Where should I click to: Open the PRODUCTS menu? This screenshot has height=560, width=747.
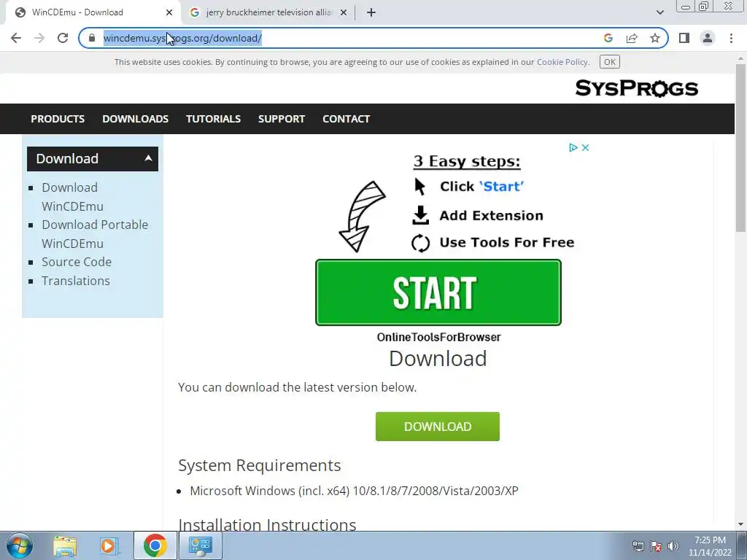(58, 119)
